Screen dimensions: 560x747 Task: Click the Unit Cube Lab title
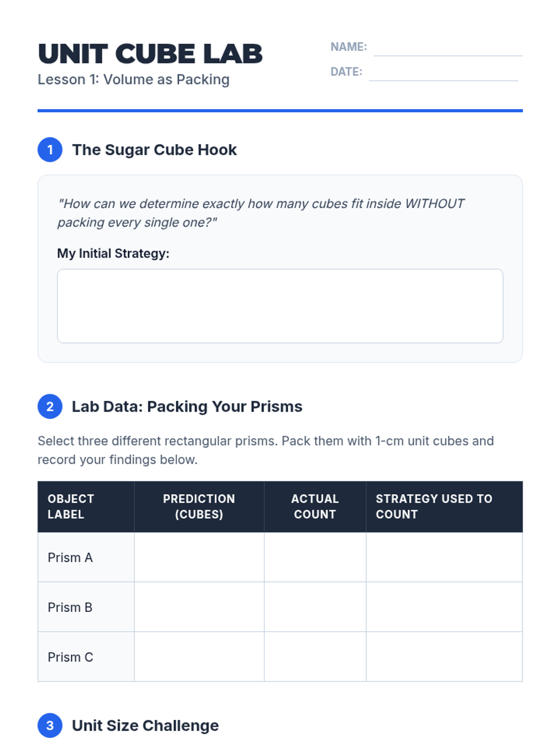[x=150, y=54]
